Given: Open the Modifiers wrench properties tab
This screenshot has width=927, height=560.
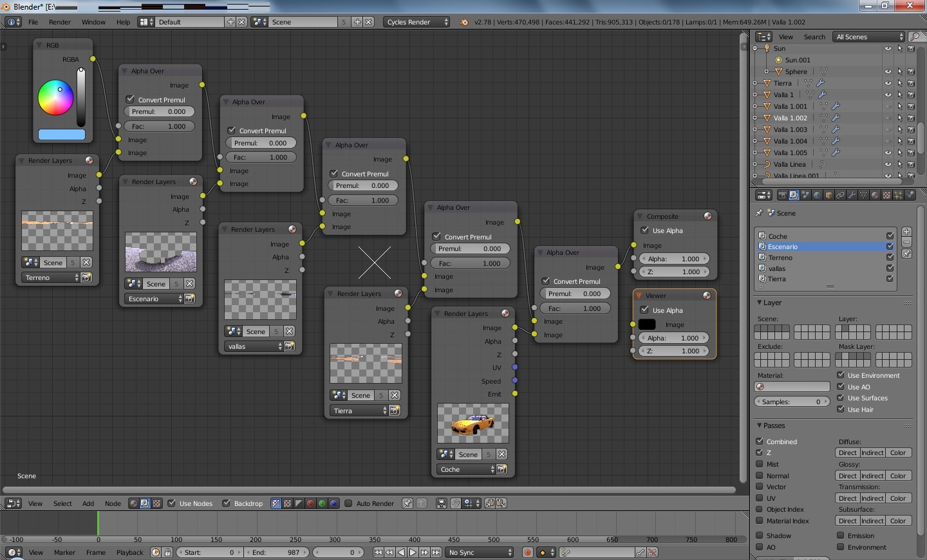Looking at the screenshot, I should click(852, 195).
